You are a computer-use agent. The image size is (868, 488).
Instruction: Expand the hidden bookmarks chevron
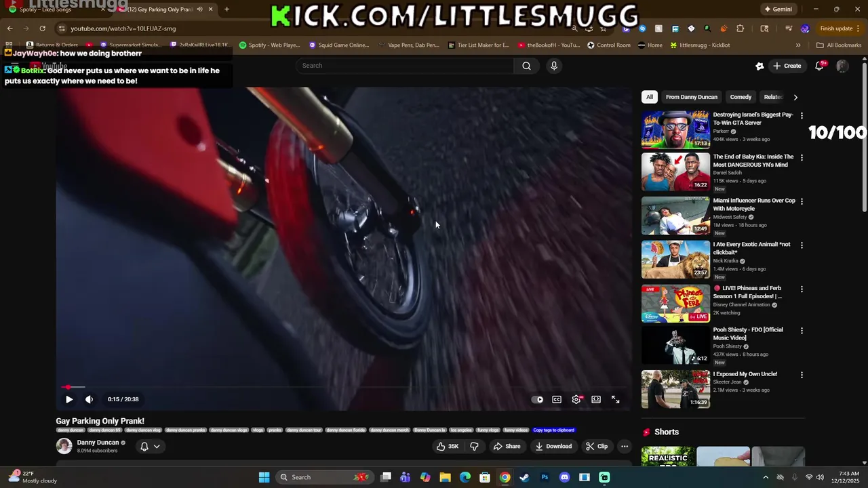[798, 45]
